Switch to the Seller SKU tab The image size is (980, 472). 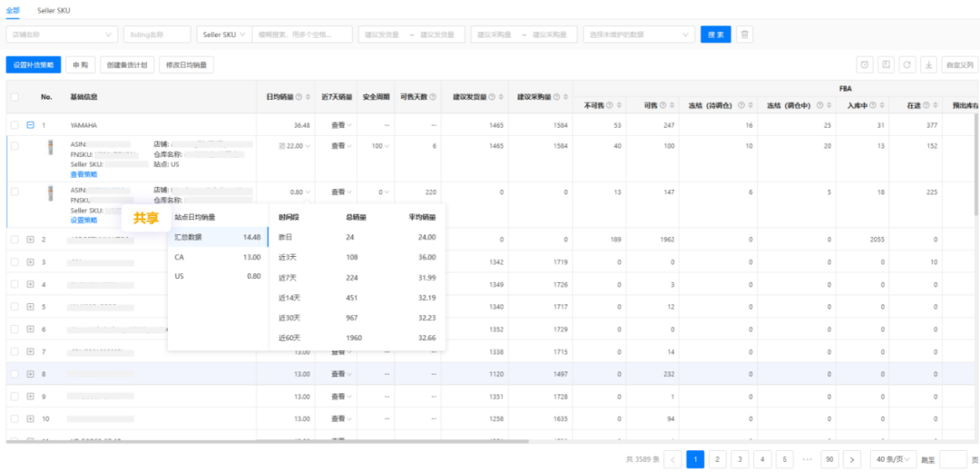pyautogui.click(x=54, y=10)
